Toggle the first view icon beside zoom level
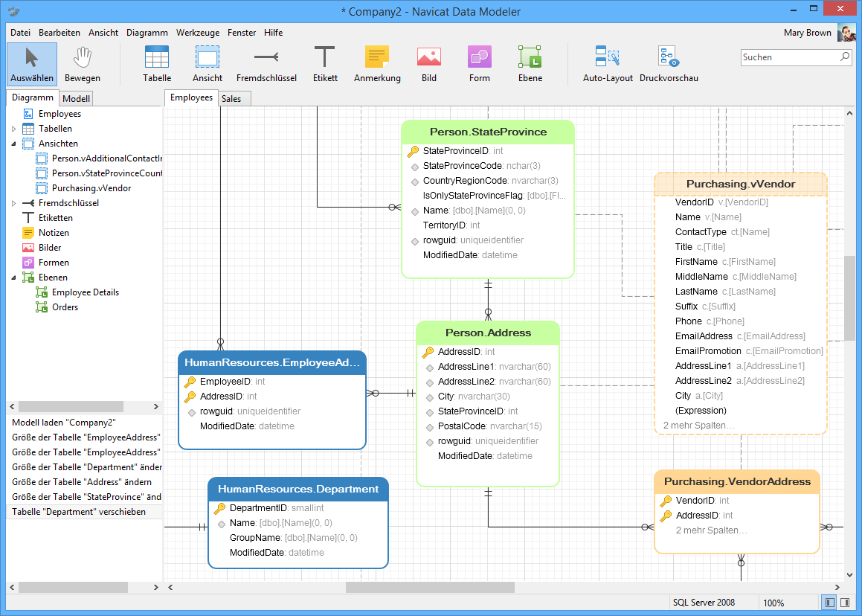 tap(829, 602)
